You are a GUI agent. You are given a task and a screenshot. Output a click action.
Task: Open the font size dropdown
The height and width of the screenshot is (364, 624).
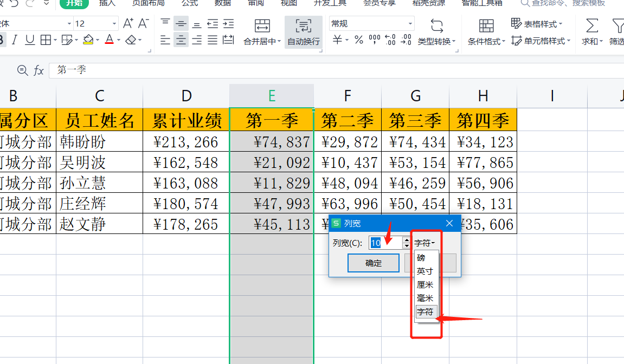coord(114,24)
